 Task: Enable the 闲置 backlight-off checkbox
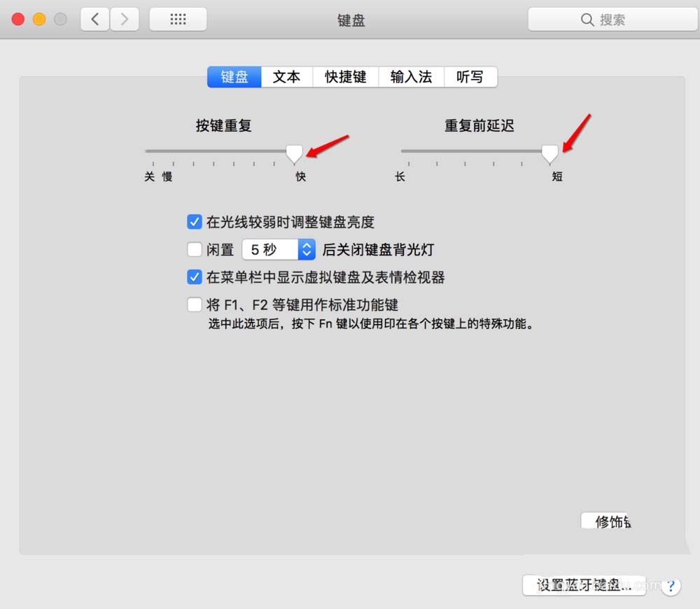coord(195,249)
